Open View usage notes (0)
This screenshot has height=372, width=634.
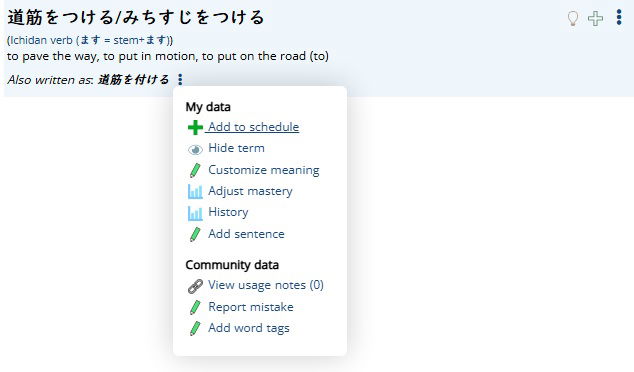pyautogui.click(x=266, y=285)
